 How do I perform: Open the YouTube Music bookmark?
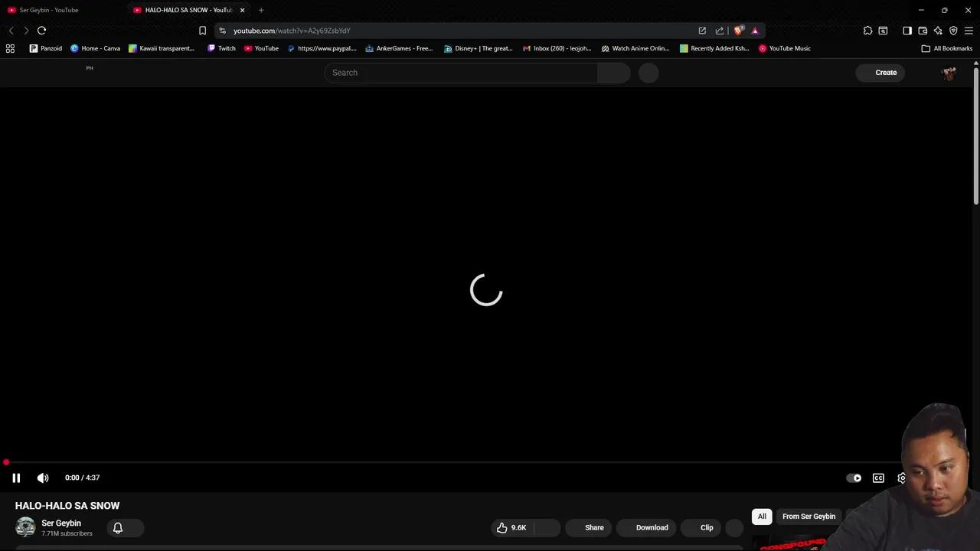click(x=785, y=48)
